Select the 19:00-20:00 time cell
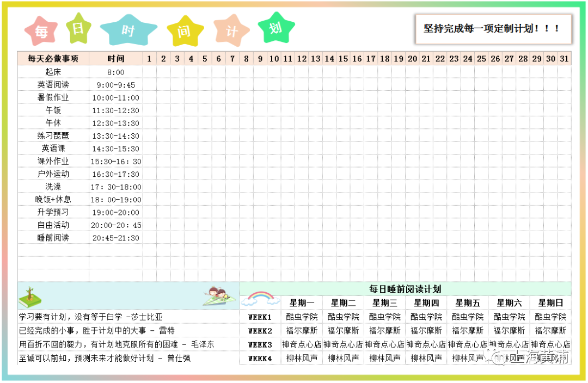 pyautogui.click(x=116, y=212)
